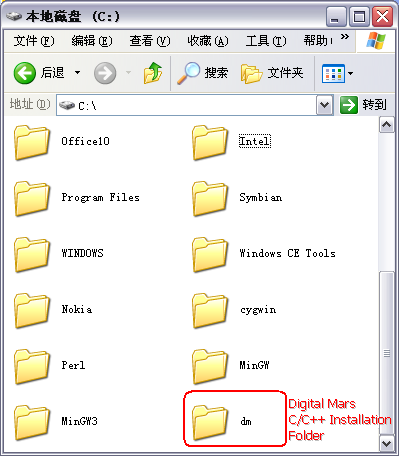399x456 pixels.
Task: Click the Program Files label
Action: [x=100, y=197]
